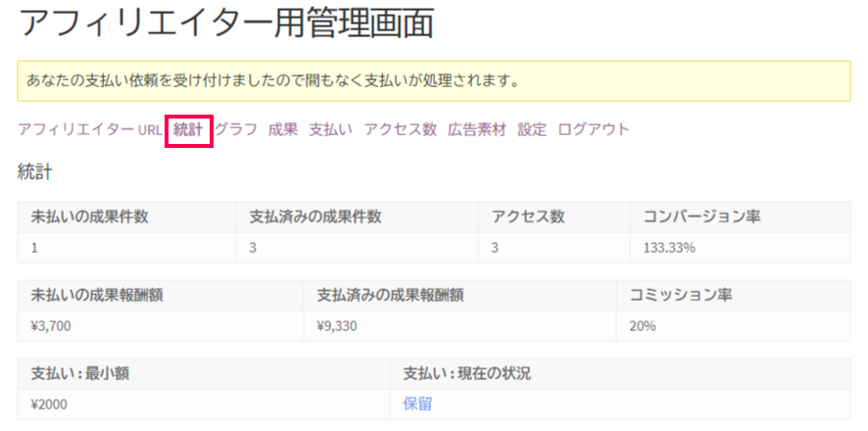Select the 統計 tab
The image size is (868, 431).
pyautogui.click(x=188, y=130)
